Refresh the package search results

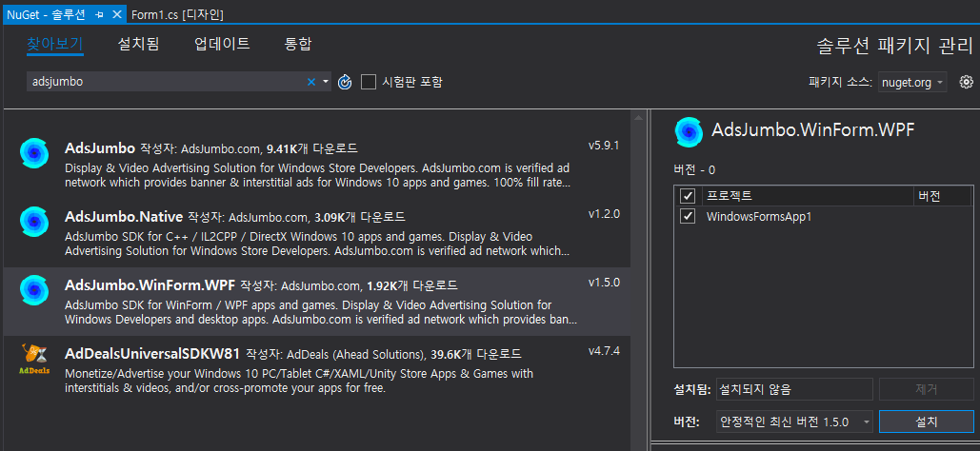point(345,82)
